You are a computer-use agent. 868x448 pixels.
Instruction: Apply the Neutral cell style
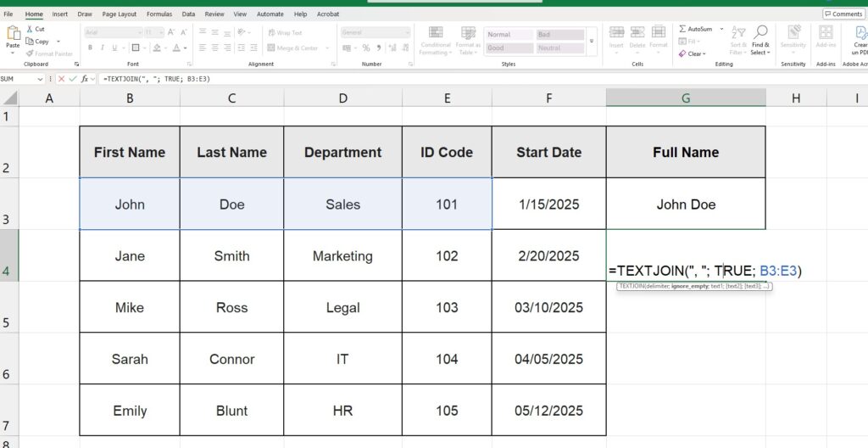point(559,48)
